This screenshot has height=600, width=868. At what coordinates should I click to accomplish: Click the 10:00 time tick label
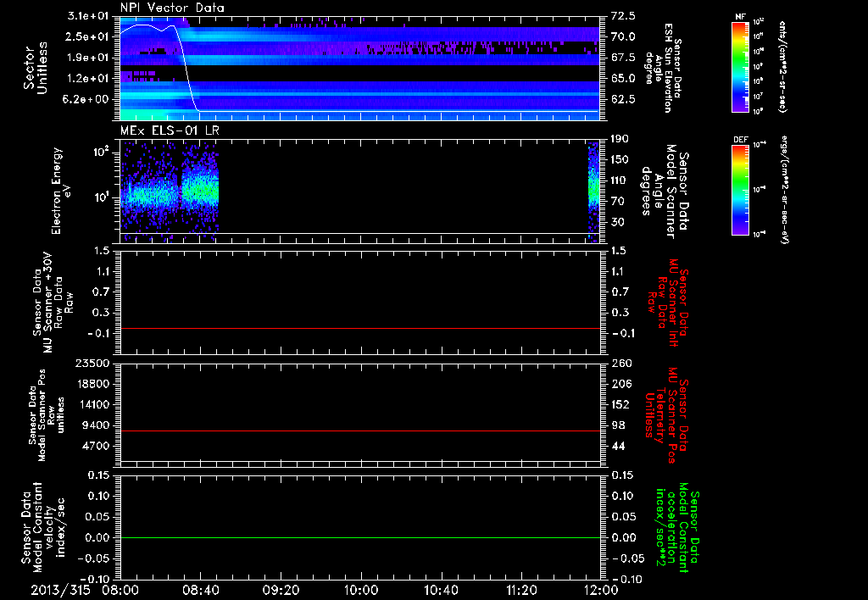361,590
